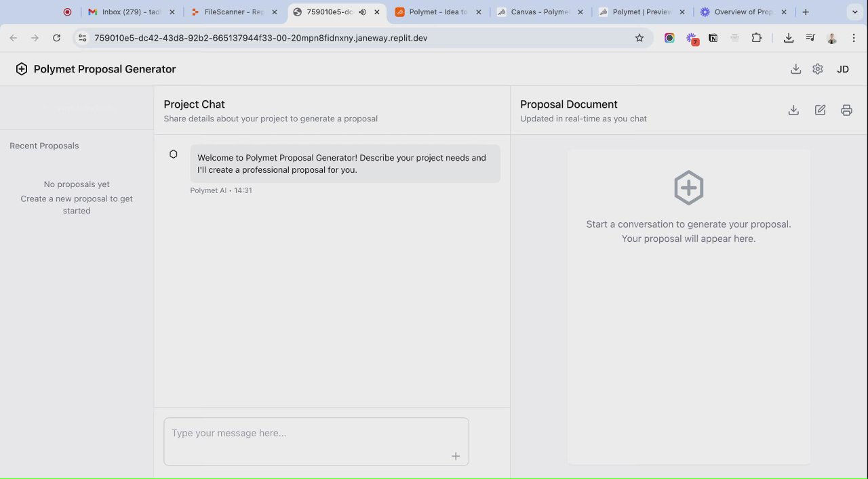Click the large plus hexagon placeholder icon
Screen dimensions: 868x479
pyautogui.click(x=688, y=188)
